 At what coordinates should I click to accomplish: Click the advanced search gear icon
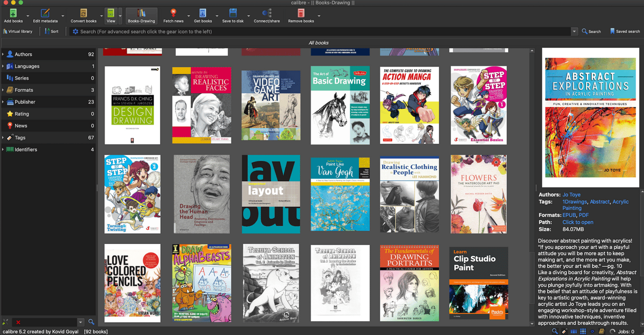(75, 32)
